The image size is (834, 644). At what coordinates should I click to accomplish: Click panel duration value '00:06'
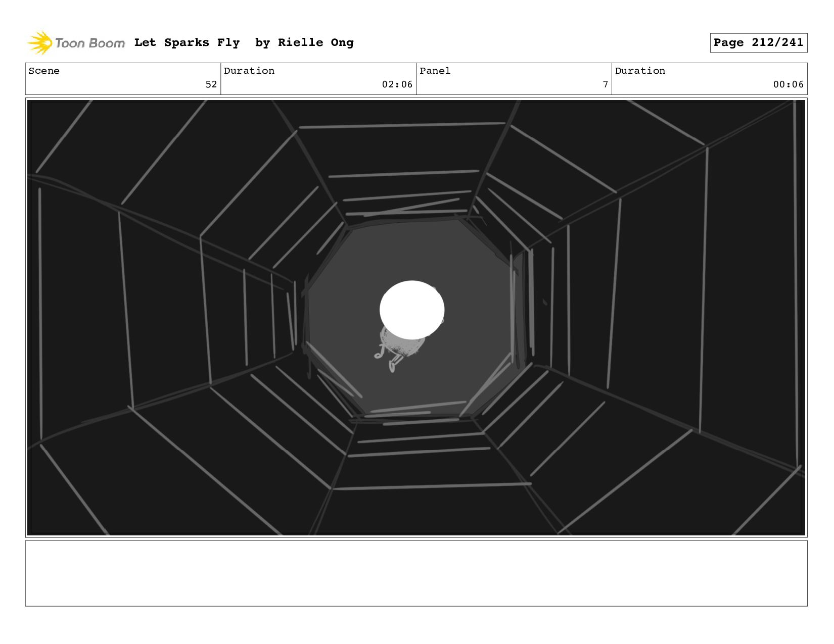point(789,84)
